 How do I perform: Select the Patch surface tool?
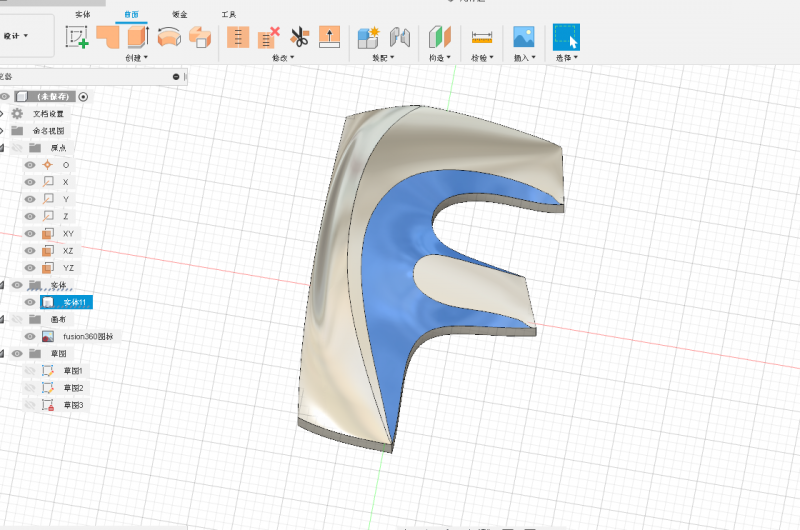pyautogui.click(x=108, y=37)
